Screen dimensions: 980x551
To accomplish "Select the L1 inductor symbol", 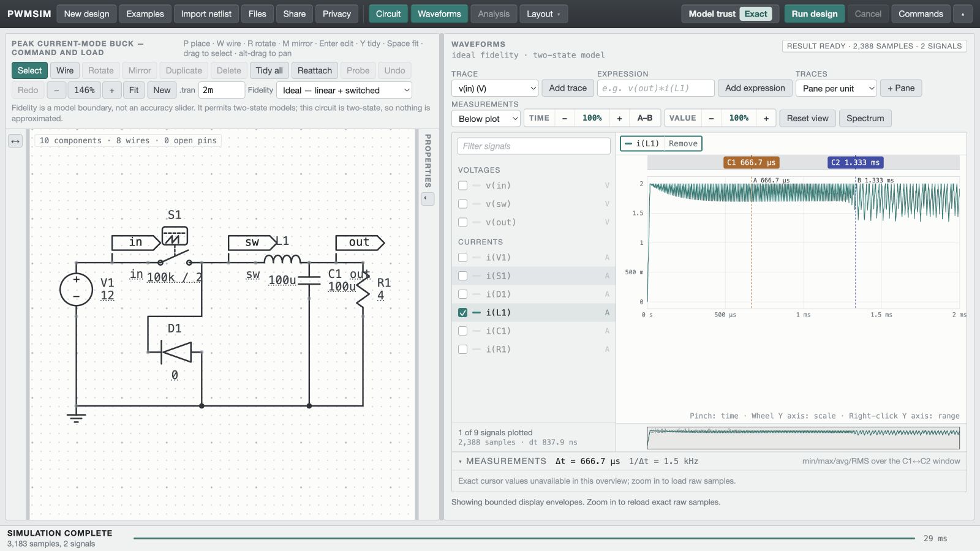I will click(282, 259).
